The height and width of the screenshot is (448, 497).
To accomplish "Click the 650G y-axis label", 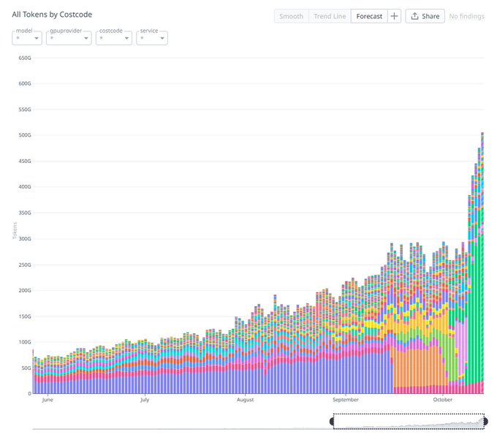I will pos(25,58).
